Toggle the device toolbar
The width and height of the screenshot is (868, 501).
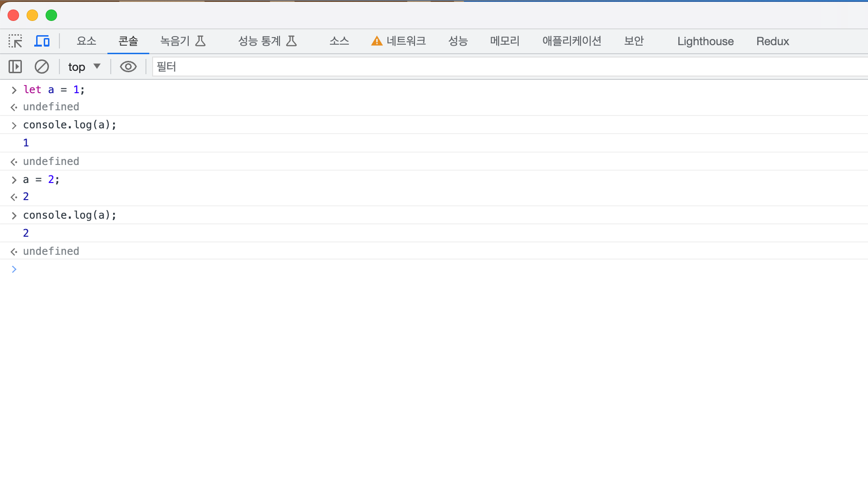(42, 41)
